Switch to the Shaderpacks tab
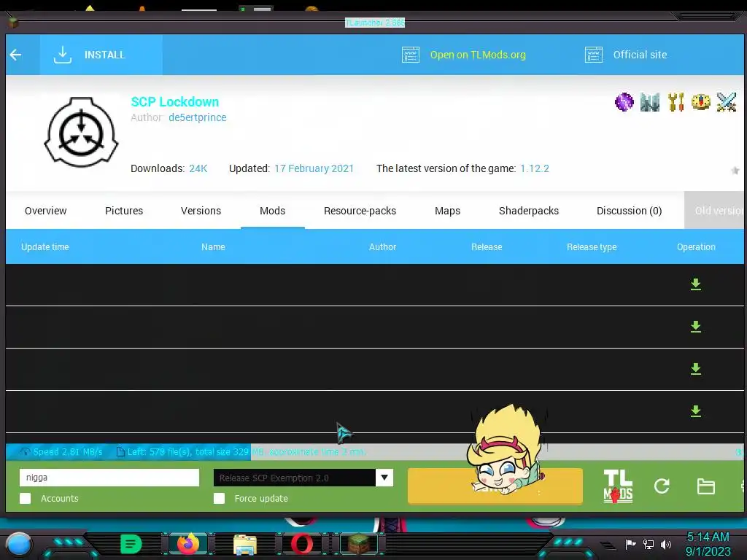Viewport: 747px width, 560px height. pyautogui.click(x=529, y=211)
